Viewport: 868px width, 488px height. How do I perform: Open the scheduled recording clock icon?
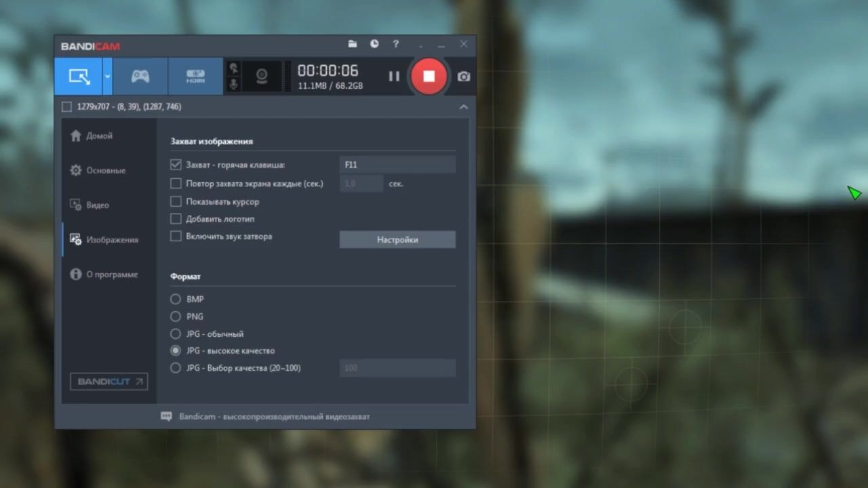point(374,44)
